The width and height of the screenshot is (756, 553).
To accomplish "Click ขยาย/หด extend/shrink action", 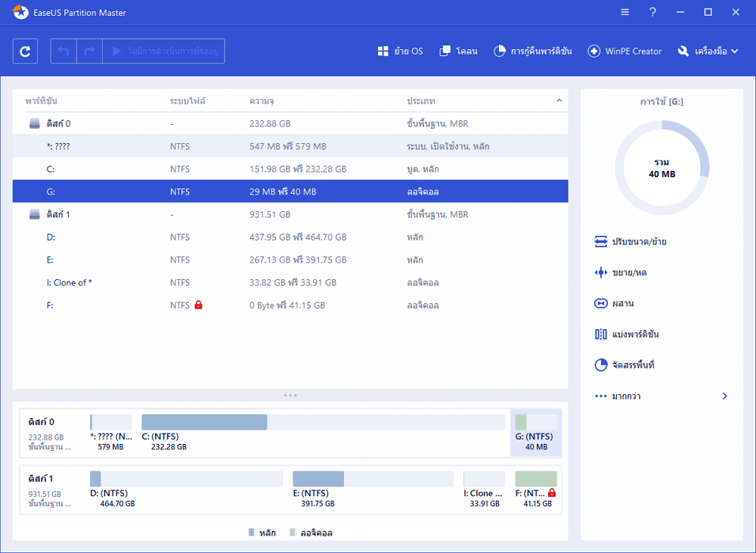I will tap(621, 272).
